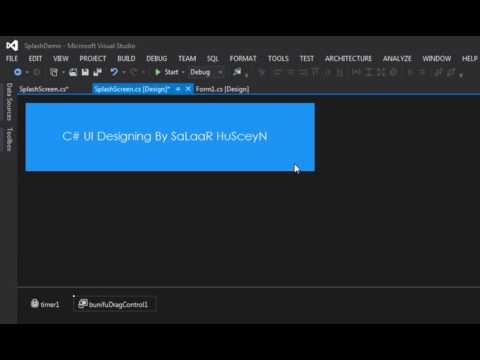480x360 pixels.
Task: Click the icon right of the Debug dropdown
Action: pos(237,72)
